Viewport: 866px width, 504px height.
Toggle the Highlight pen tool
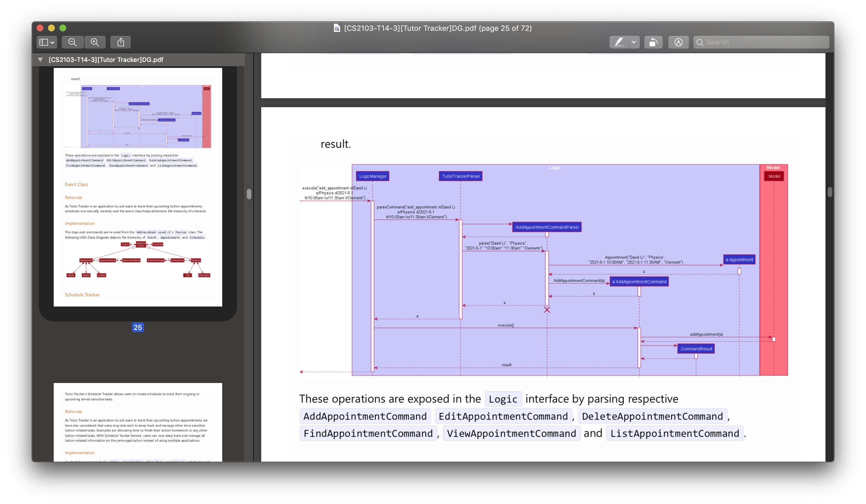(619, 42)
